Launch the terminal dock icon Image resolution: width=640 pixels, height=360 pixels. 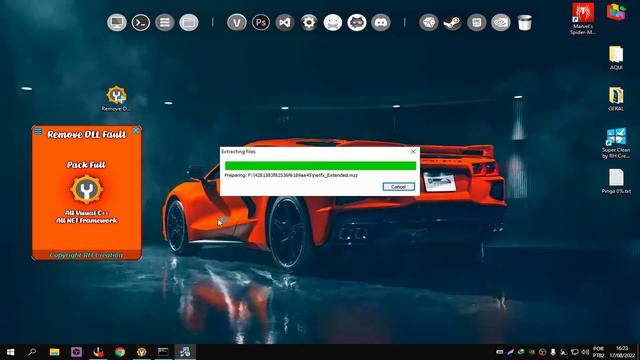(x=141, y=22)
